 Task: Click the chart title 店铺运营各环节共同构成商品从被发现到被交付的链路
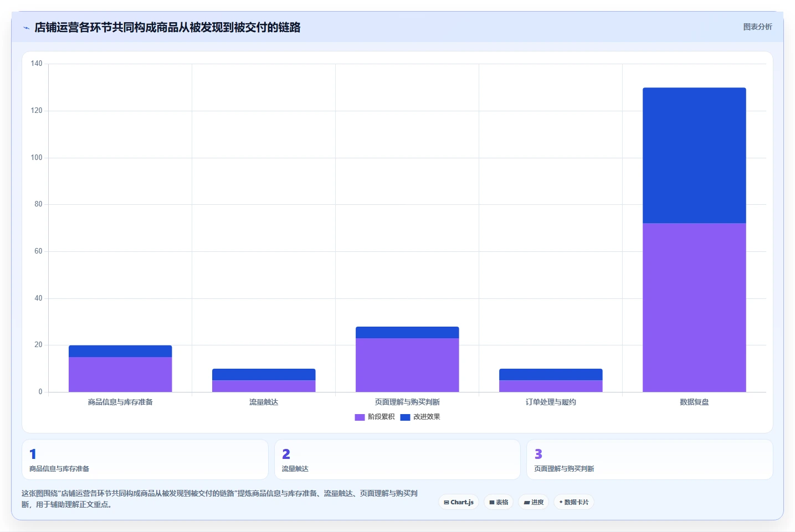click(x=167, y=27)
